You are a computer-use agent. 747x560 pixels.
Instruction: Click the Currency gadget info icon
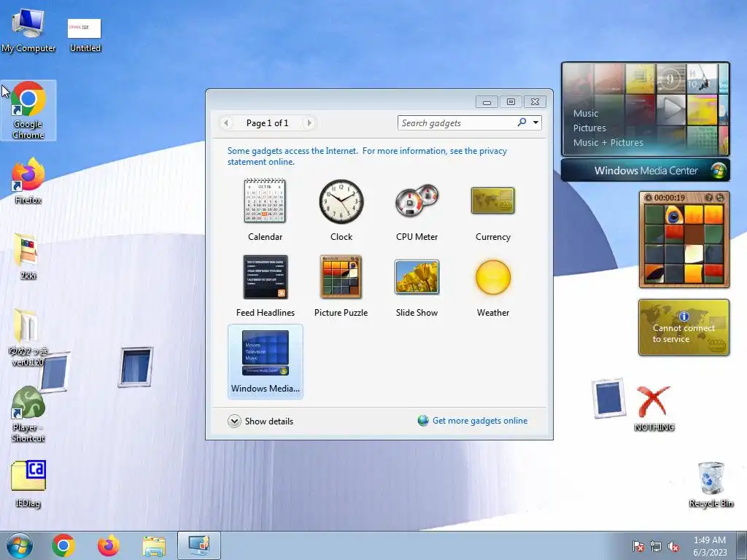[684, 316]
